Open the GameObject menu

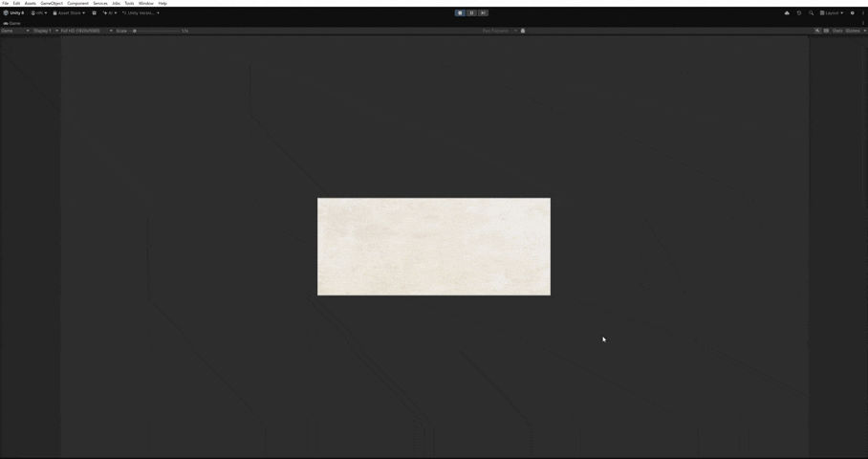[52, 3]
